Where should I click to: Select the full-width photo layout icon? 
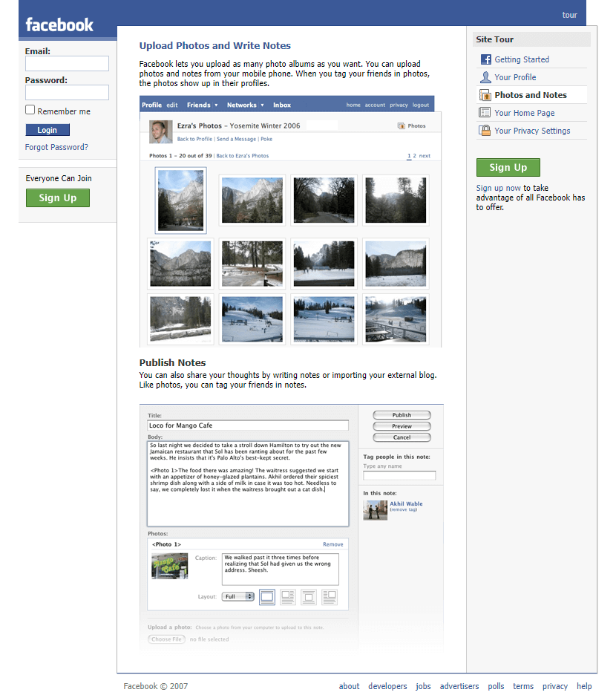tap(267, 597)
